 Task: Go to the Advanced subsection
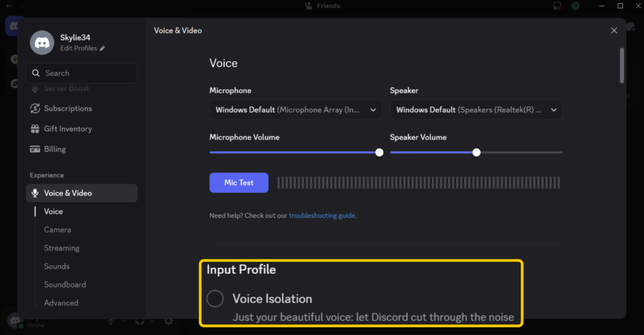pyautogui.click(x=61, y=303)
